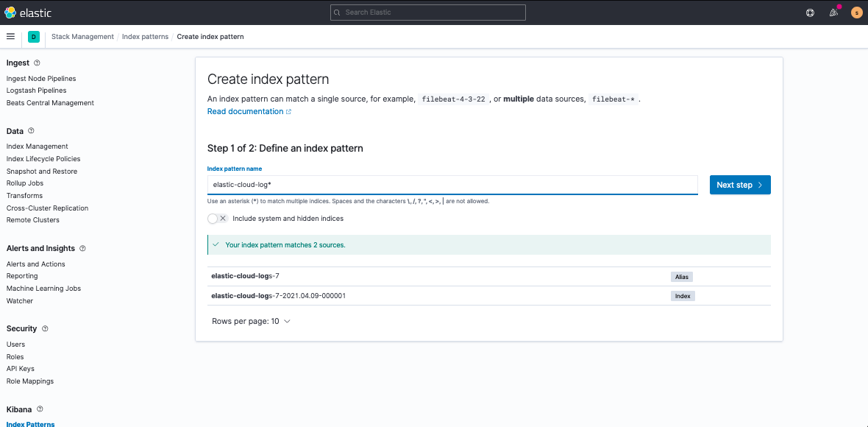Click the Elastic logo
This screenshot has height=427, width=868.
(28, 13)
